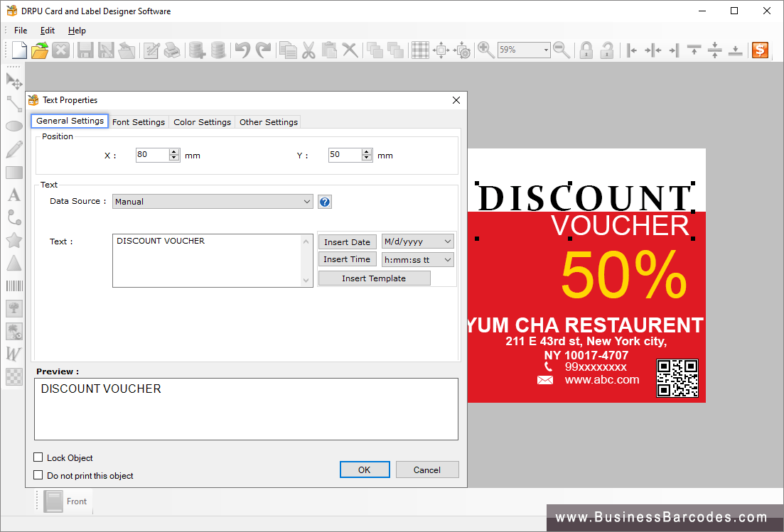This screenshot has width=784, height=532.
Task: Enable the Lock Object checkbox
Action: coord(38,457)
